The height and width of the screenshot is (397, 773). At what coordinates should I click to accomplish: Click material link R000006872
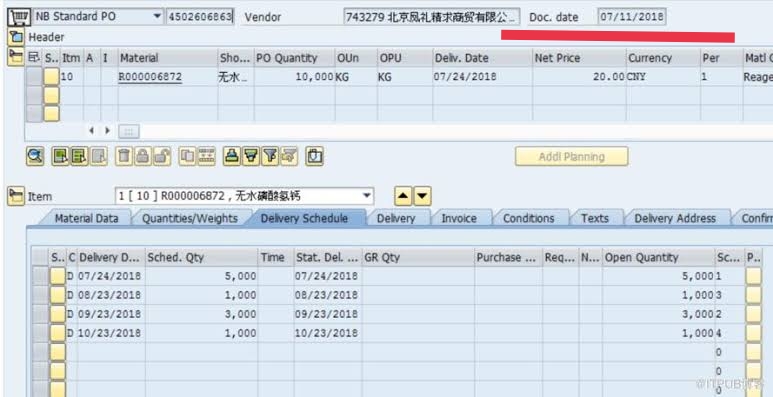pos(150,77)
